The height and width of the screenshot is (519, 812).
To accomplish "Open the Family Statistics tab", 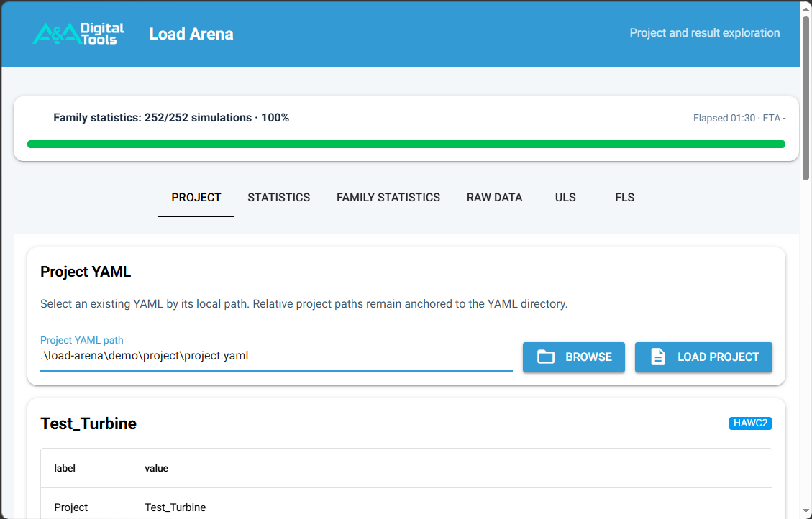I will 388,198.
